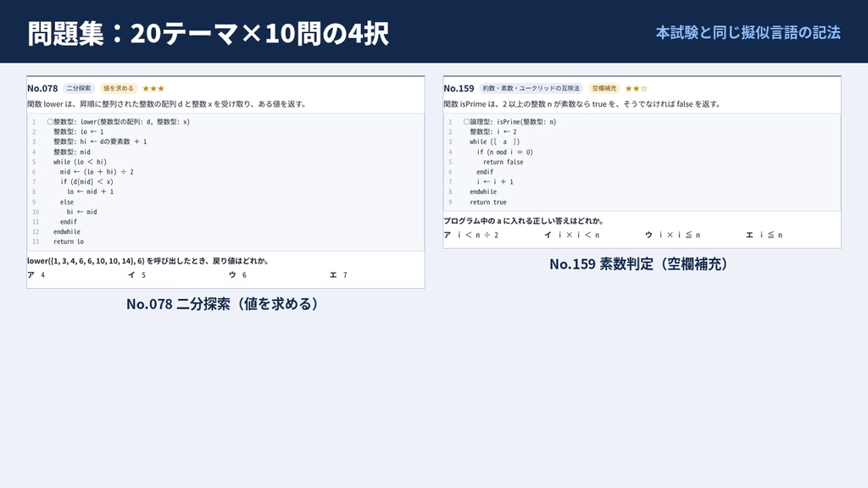Click the else line in the lower function

tap(67, 202)
